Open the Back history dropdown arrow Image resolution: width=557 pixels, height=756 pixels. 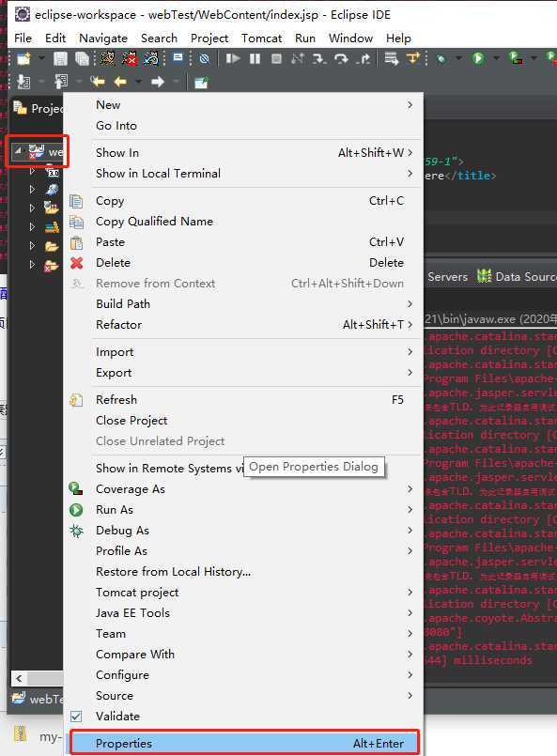(138, 82)
